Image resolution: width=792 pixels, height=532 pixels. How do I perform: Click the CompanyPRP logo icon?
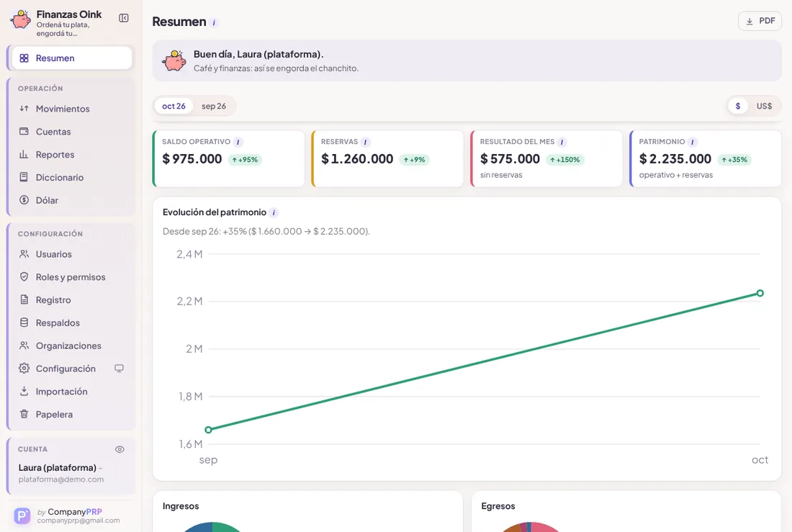pyautogui.click(x=22, y=515)
